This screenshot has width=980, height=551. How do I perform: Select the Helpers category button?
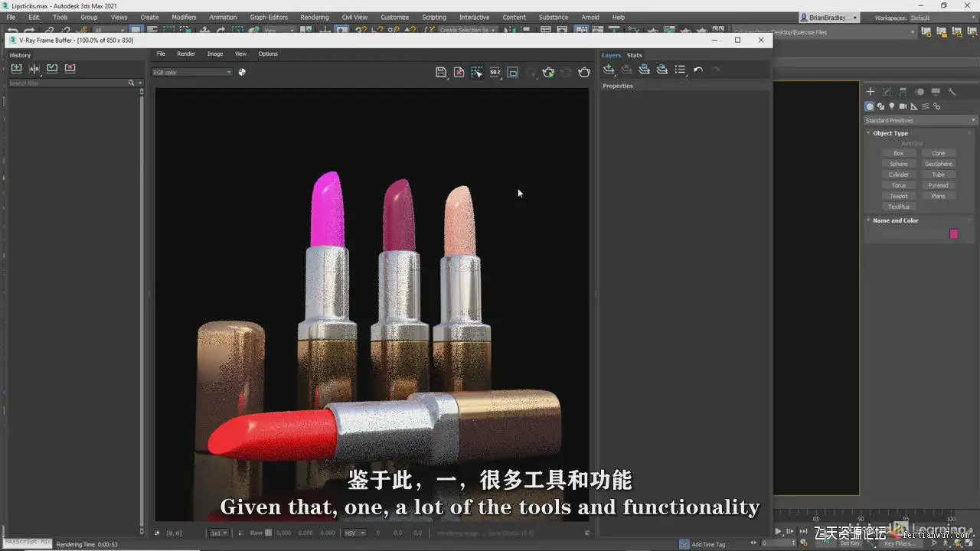[x=914, y=106]
